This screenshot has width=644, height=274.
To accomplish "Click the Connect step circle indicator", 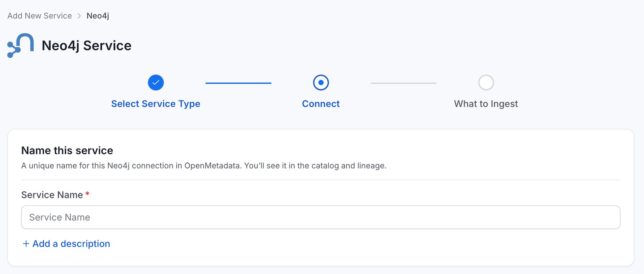I will coord(321,83).
